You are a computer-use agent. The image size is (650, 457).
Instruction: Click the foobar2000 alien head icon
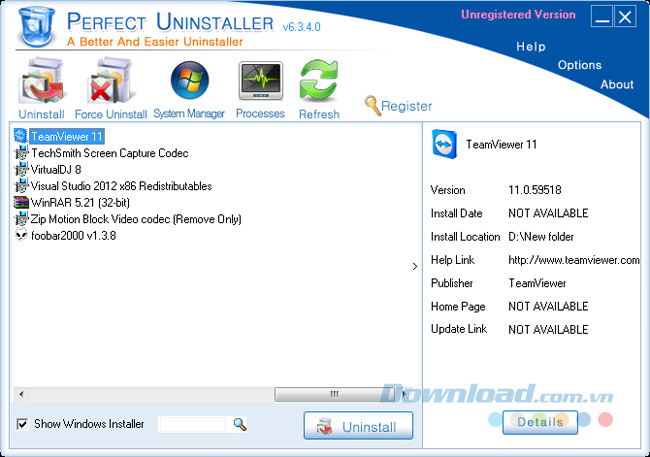click(x=21, y=235)
